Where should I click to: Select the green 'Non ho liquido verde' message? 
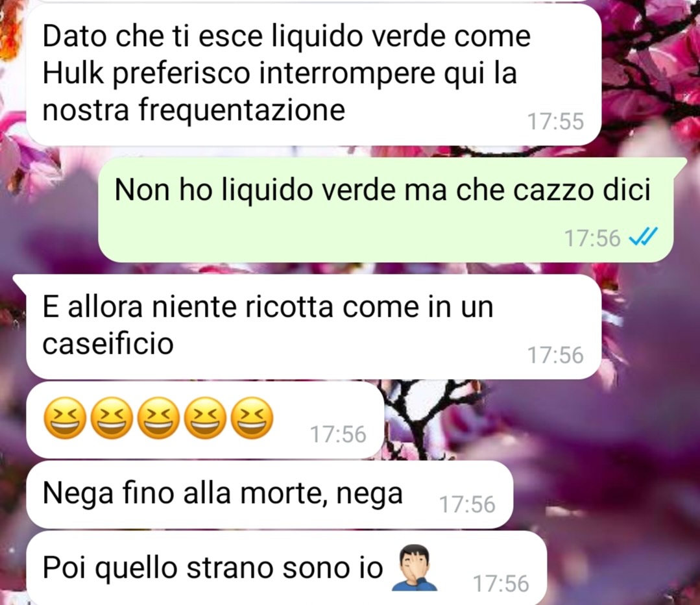click(386, 210)
